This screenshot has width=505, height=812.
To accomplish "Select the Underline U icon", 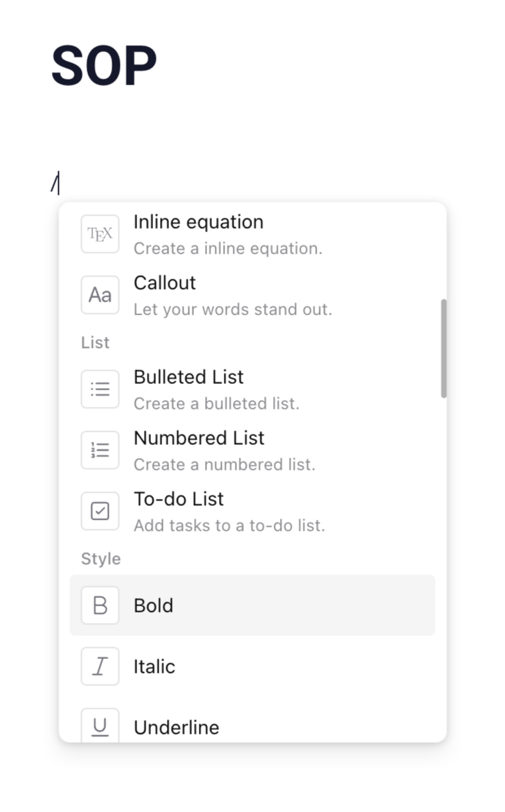I will (x=100, y=727).
